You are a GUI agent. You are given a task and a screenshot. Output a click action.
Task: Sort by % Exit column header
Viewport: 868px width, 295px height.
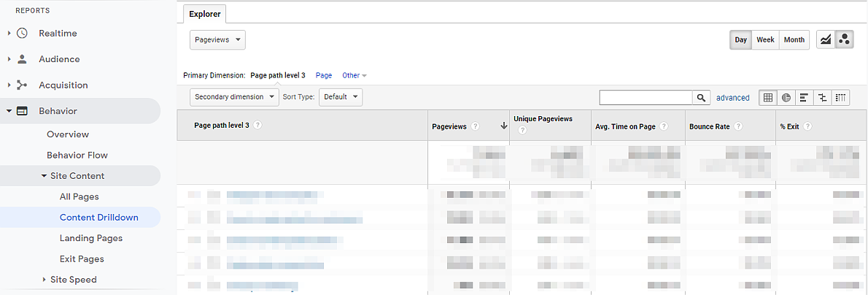coord(789,126)
